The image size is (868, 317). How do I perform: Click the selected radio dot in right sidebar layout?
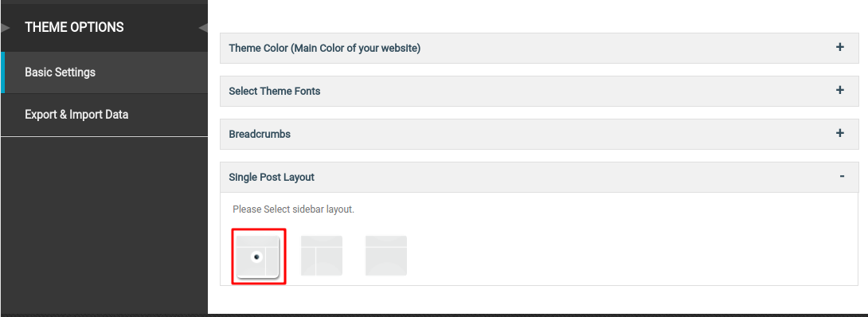coord(256,256)
